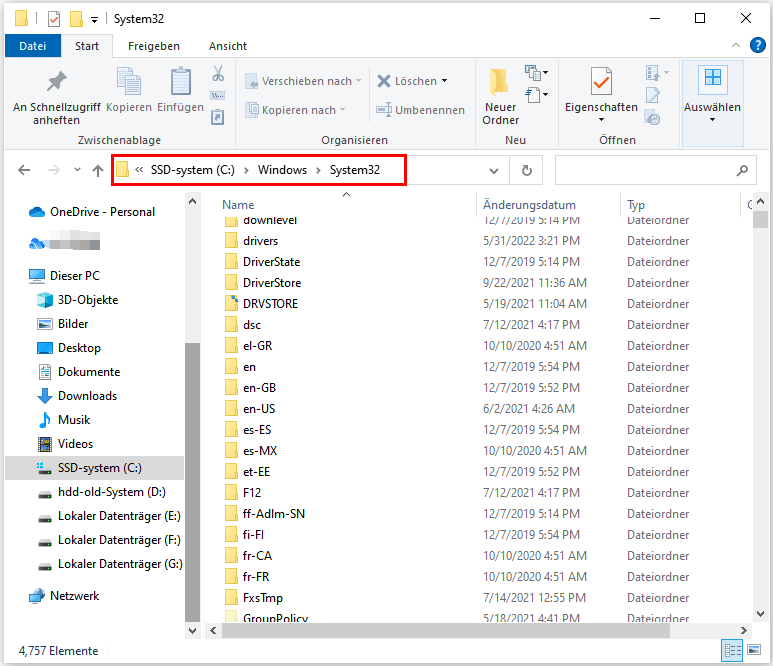
Task: Click the back navigation arrow
Action: 24,171
